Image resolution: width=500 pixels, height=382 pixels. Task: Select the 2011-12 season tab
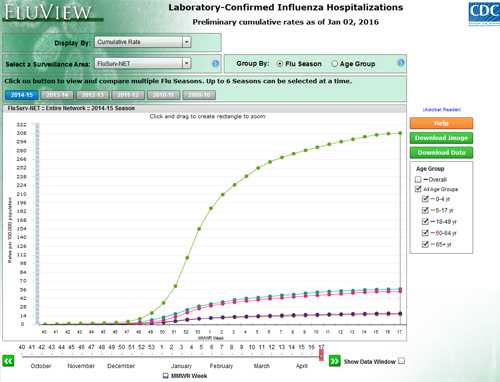[128, 95]
